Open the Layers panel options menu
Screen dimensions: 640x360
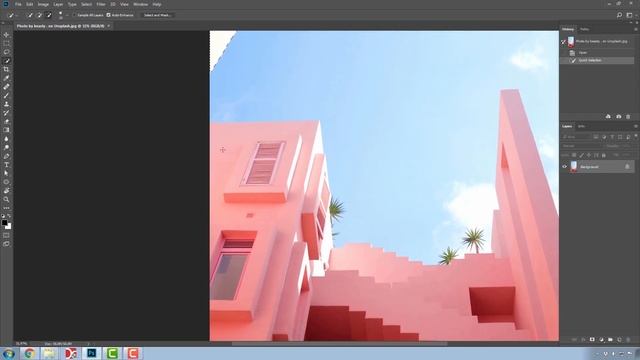point(636,126)
